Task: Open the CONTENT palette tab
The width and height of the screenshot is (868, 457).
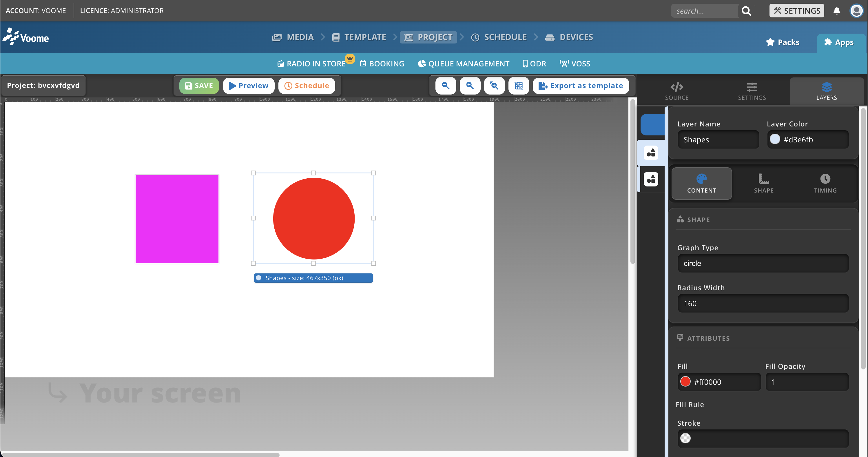Action: (701, 184)
